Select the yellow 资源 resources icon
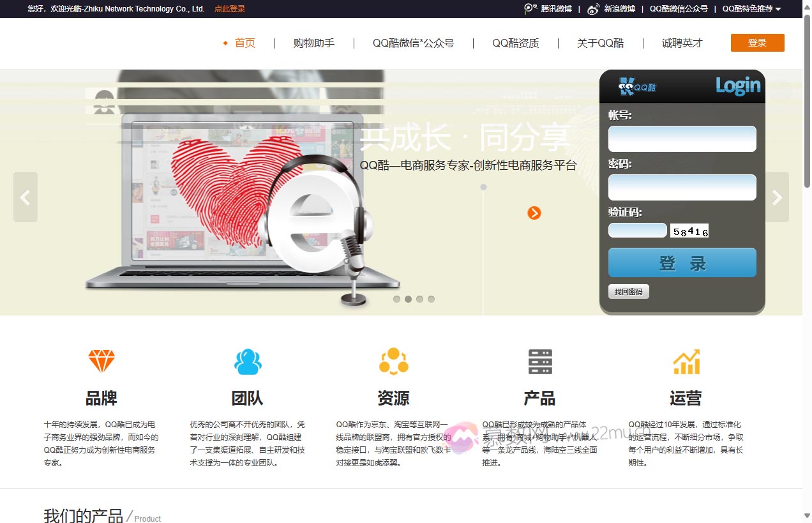 click(x=393, y=362)
